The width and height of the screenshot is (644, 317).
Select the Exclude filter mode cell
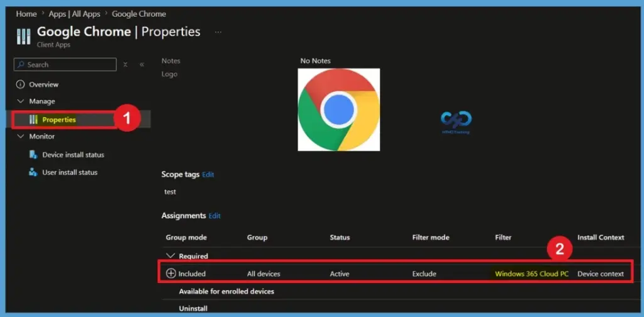(425, 274)
